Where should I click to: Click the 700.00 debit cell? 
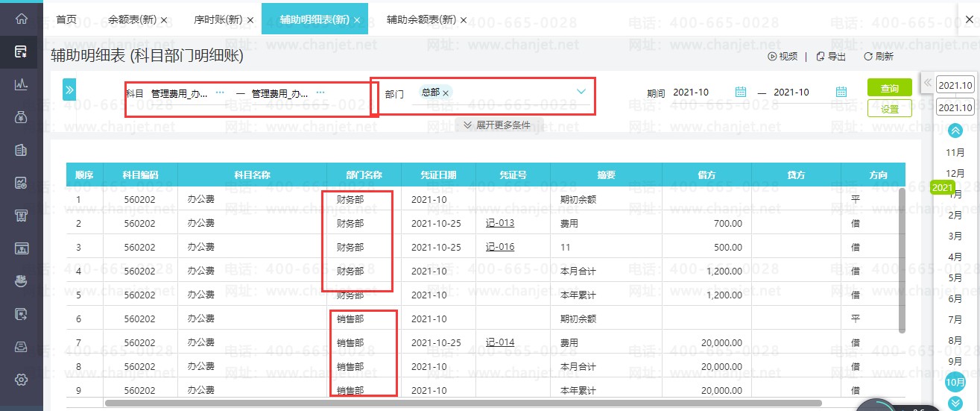706,223
